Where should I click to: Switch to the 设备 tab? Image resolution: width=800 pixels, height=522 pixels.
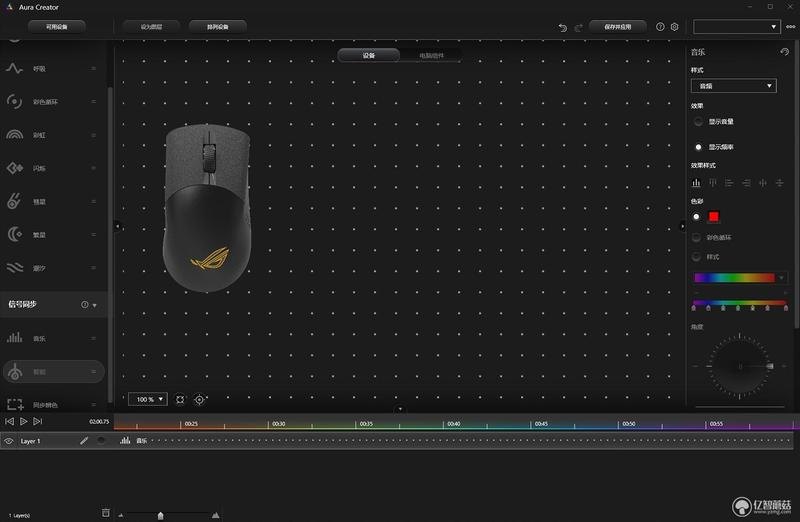[x=368, y=55]
